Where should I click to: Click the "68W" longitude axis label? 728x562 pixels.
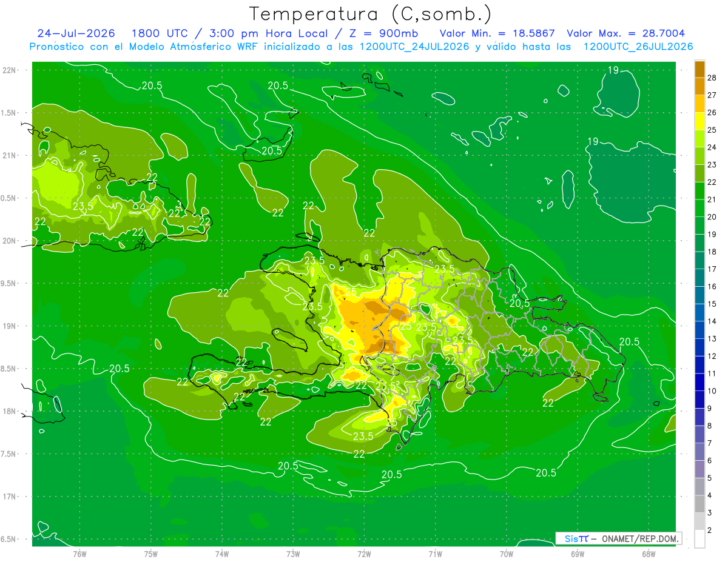coord(649,554)
